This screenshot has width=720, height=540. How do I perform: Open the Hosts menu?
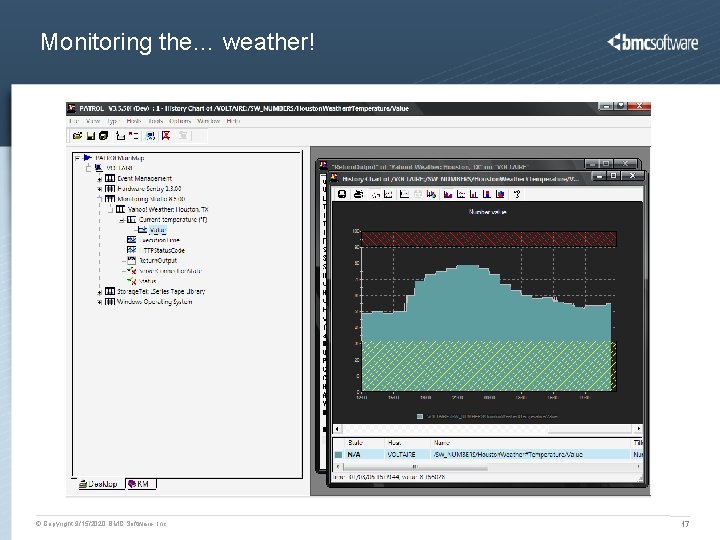[x=134, y=121]
